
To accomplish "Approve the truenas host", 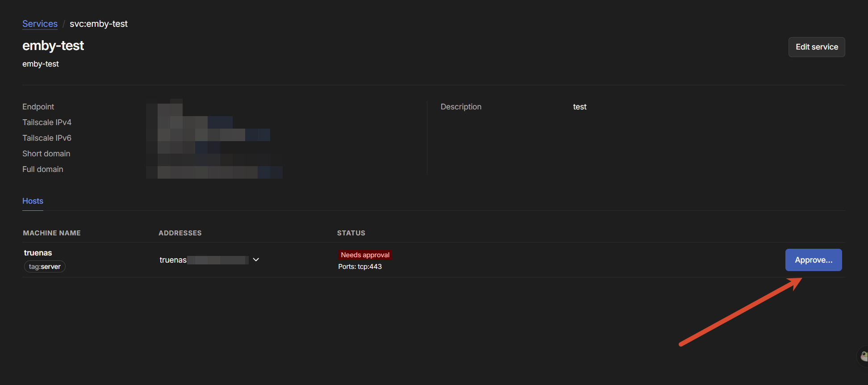I will 814,260.
